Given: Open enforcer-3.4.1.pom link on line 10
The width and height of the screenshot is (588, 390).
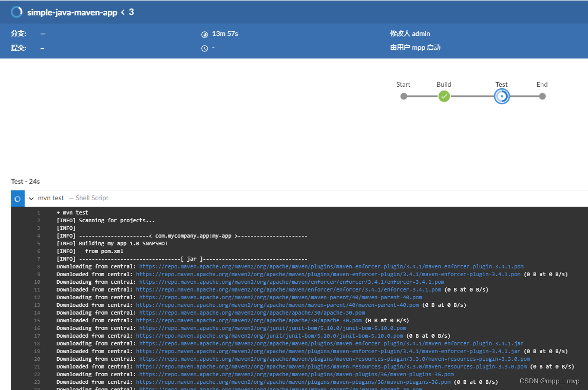Looking at the screenshot, I should point(291,282).
